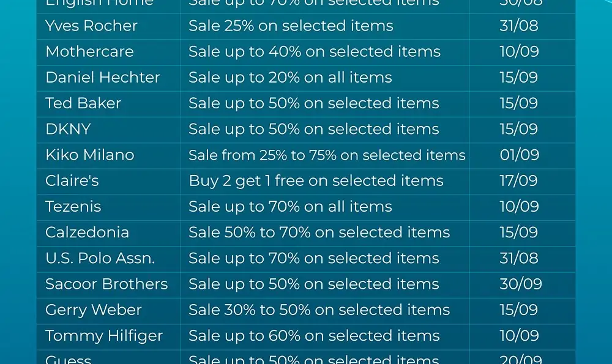Click the Claire's brand name
This screenshot has height=364, width=612.
tap(72, 181)
